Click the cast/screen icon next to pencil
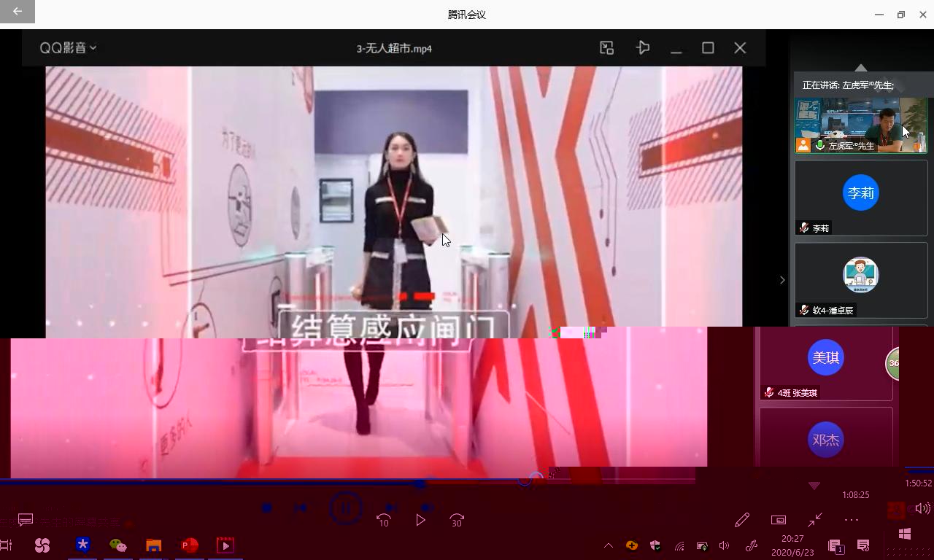Image resolution: width=934 pixels, height=560 pixels. coord(779,520)
